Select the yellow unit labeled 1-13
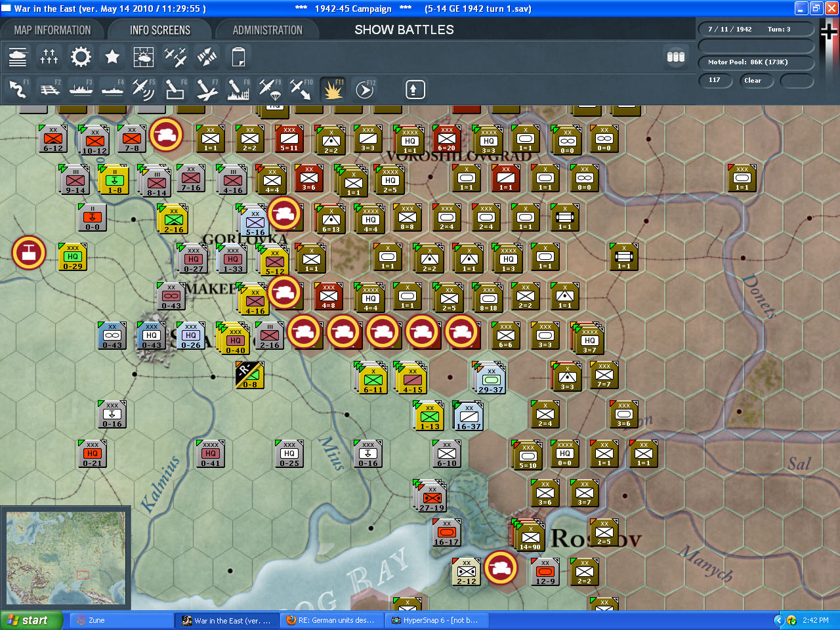The image size is (840, 630). click(429, 415)
